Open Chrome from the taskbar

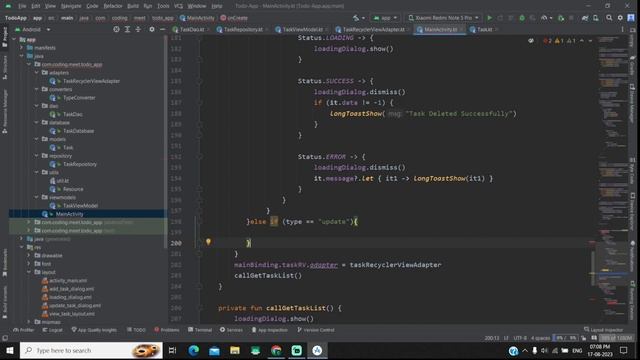(x=276, y=350)
